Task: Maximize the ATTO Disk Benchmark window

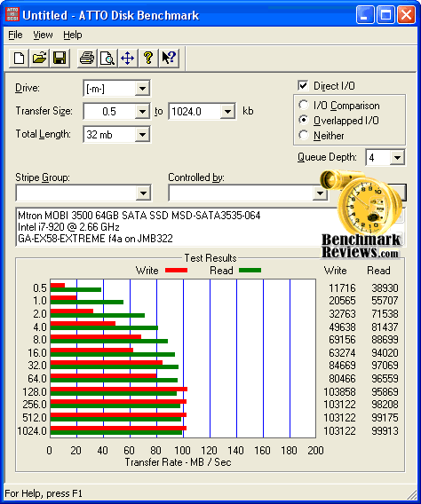Action: click(385, 15)
